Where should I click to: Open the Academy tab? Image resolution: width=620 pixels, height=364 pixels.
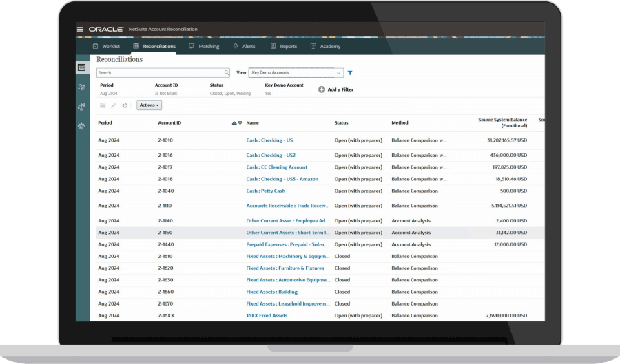(325, 46)
